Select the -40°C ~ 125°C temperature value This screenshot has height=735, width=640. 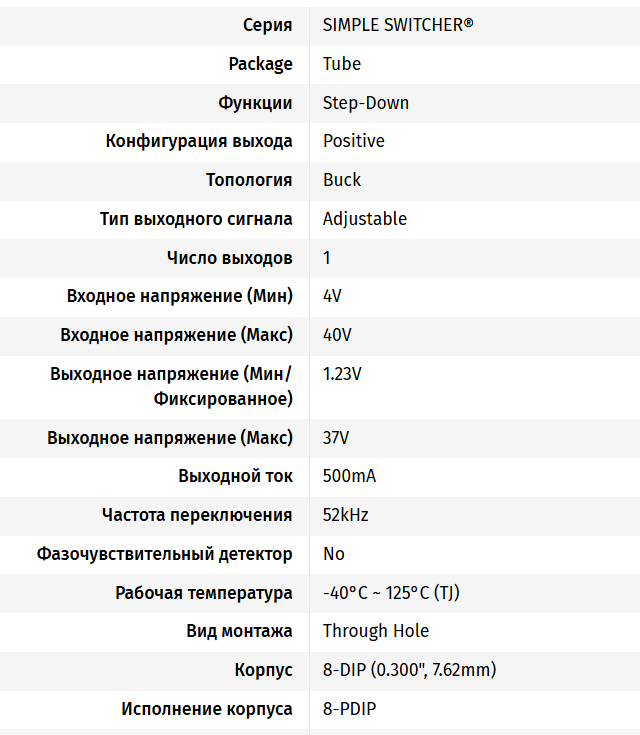point(391,593)
